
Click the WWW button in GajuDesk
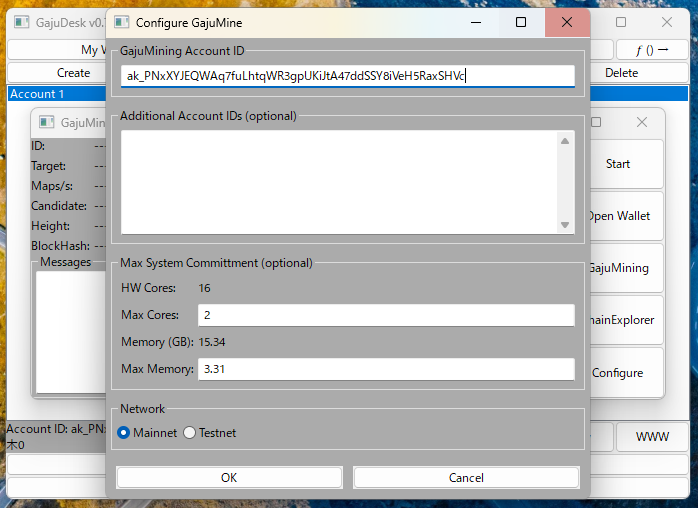tap(650, 437)
